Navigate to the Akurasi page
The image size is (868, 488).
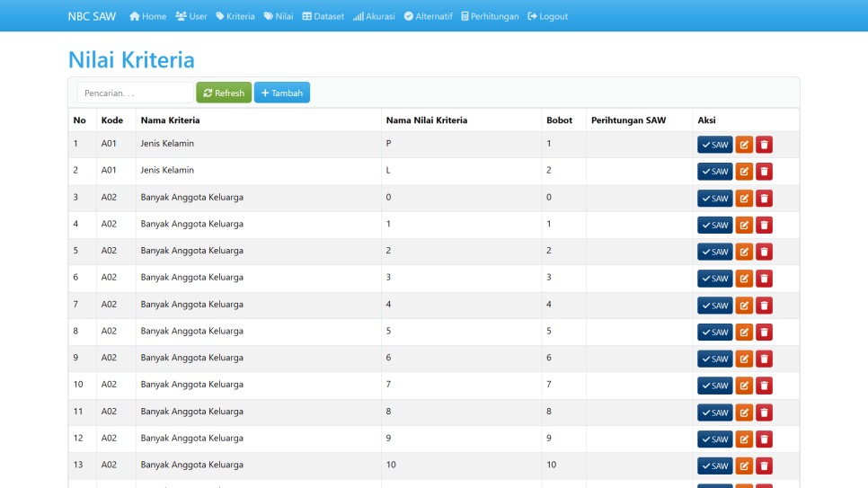coord(374,16)
